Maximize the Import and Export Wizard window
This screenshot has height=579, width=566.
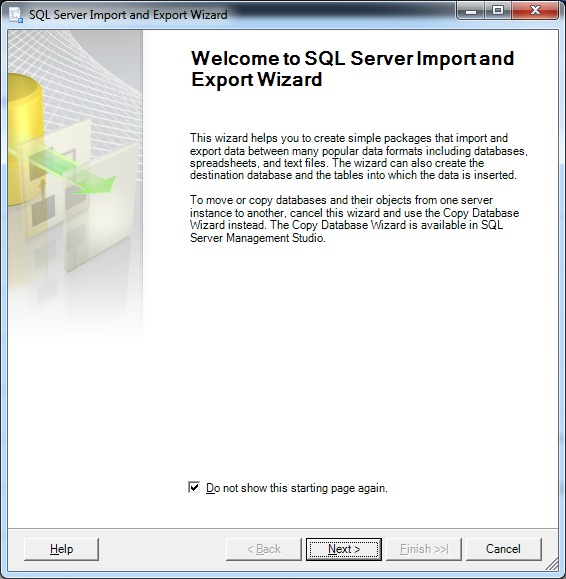[x=498, y=11]
